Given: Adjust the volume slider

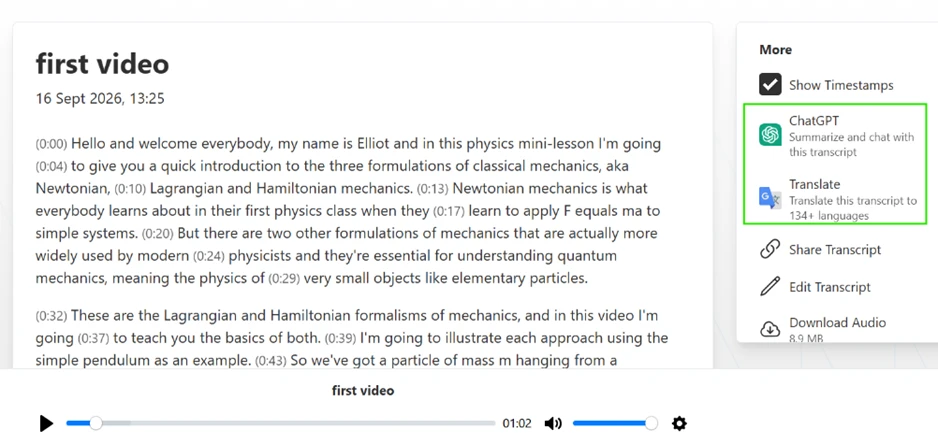Looking at the screenshot, I should [615, 424].
